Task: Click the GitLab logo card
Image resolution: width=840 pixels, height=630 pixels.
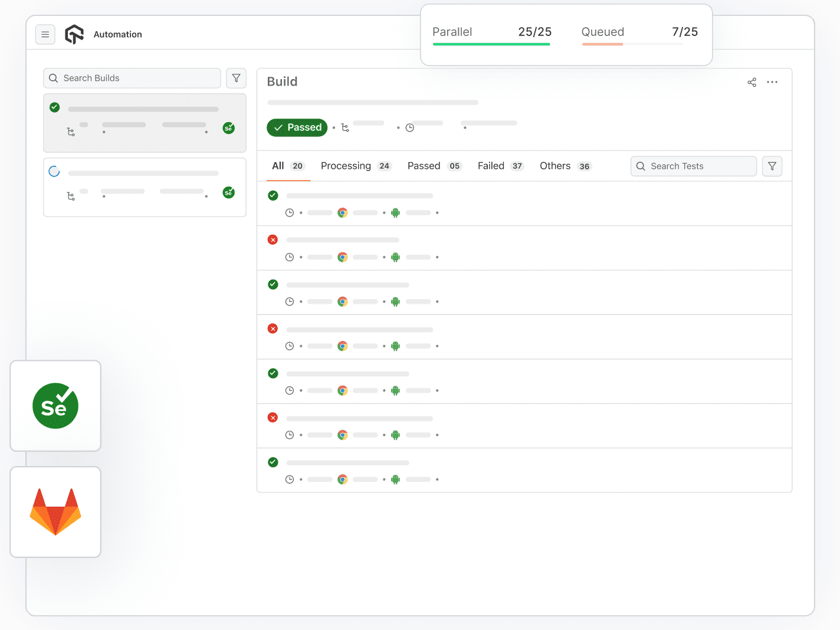Action: (55, 512)
